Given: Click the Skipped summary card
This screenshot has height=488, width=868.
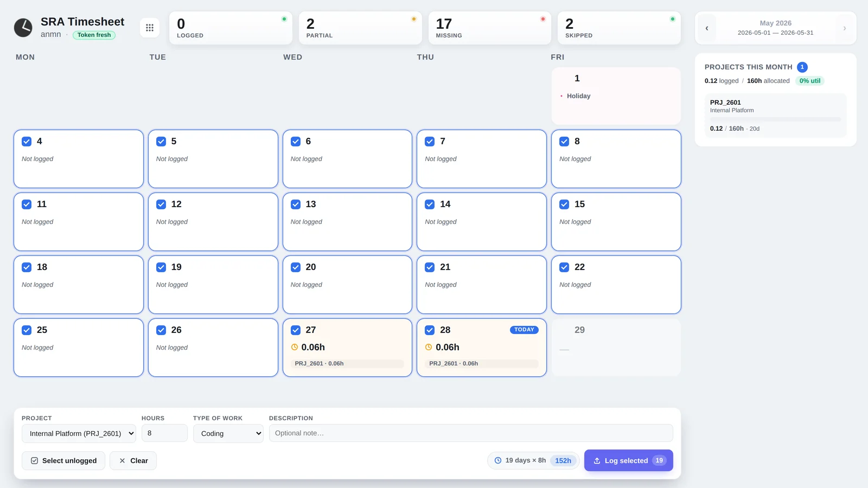Looking at the screenshot, I should (x=619, y=28).
